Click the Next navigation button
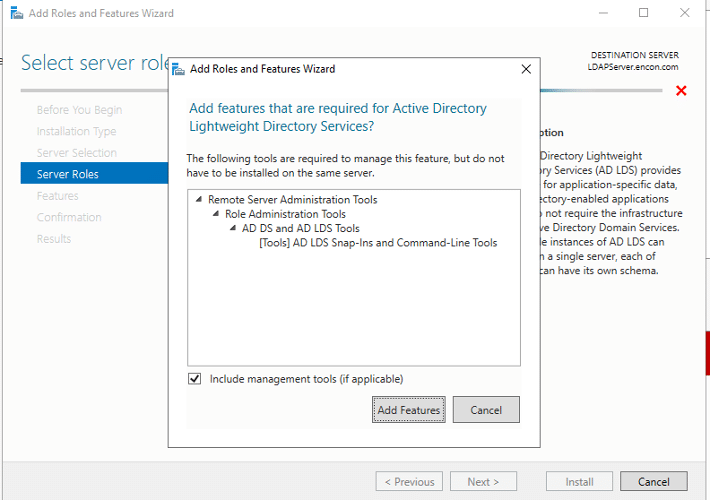710x500 pixels. tap(482, 481)
